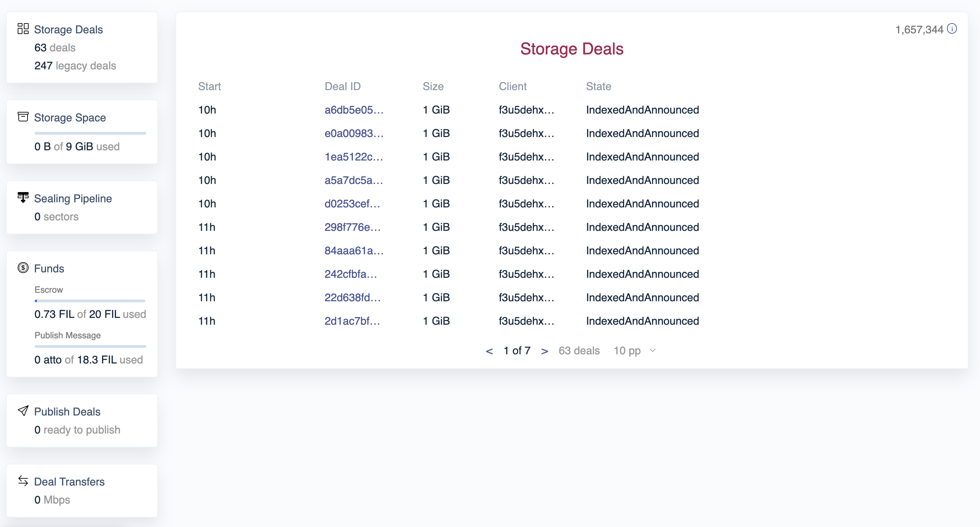Click the Publish Message funds progress bar

[90, 347]
